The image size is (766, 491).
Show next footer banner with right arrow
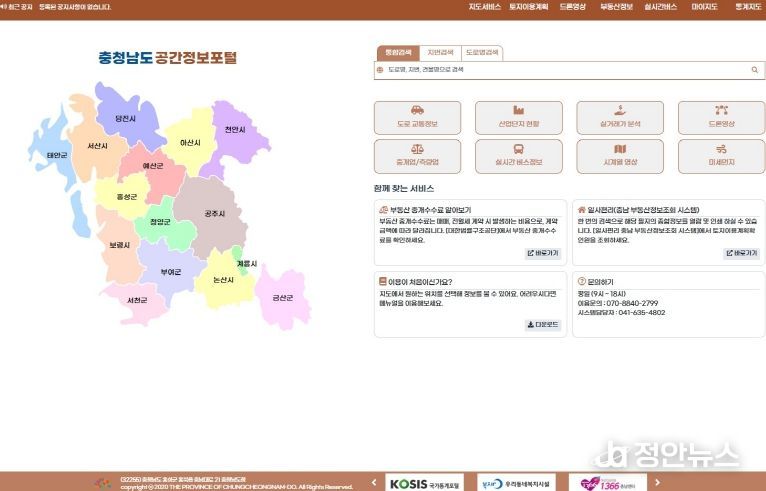click(x=658, y=483)
